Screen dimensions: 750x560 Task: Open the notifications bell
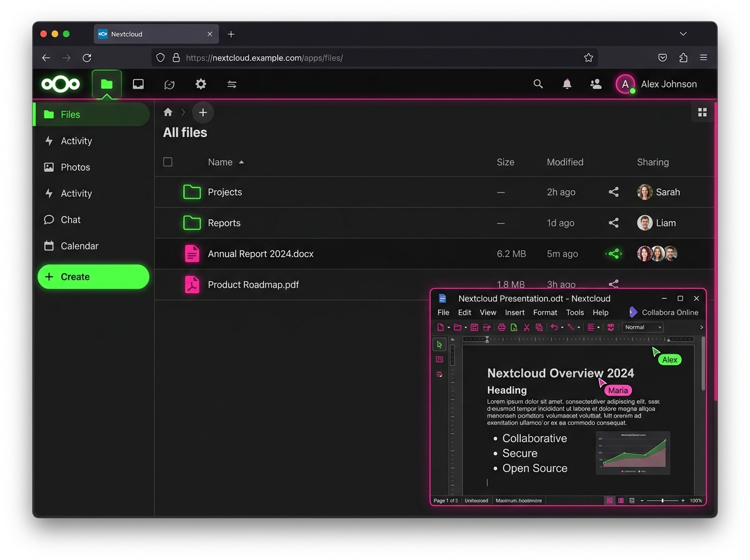567,84
